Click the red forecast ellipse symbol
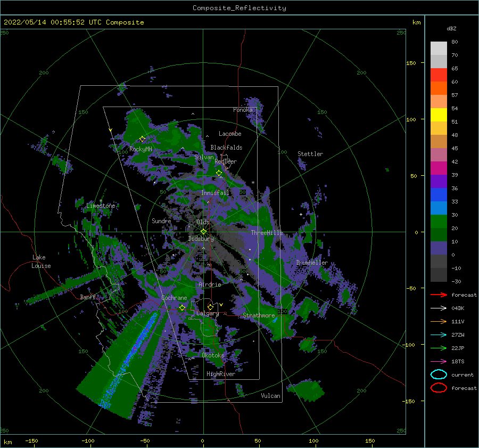The width and height of the screenshot is (479, 448). pyautogui.click(x=439, y=388)
